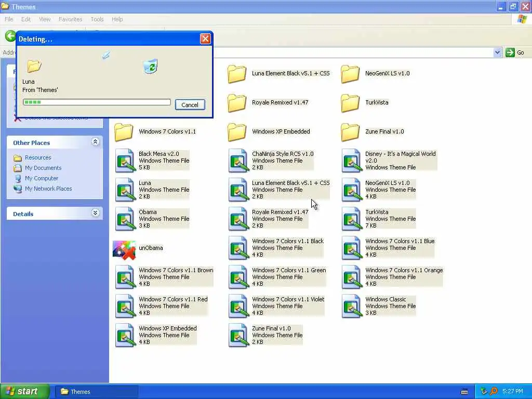
Task: Select Windows 7 Colors v1.1 Violet theme
Action: pyautogui.click(x=276, y=307)
